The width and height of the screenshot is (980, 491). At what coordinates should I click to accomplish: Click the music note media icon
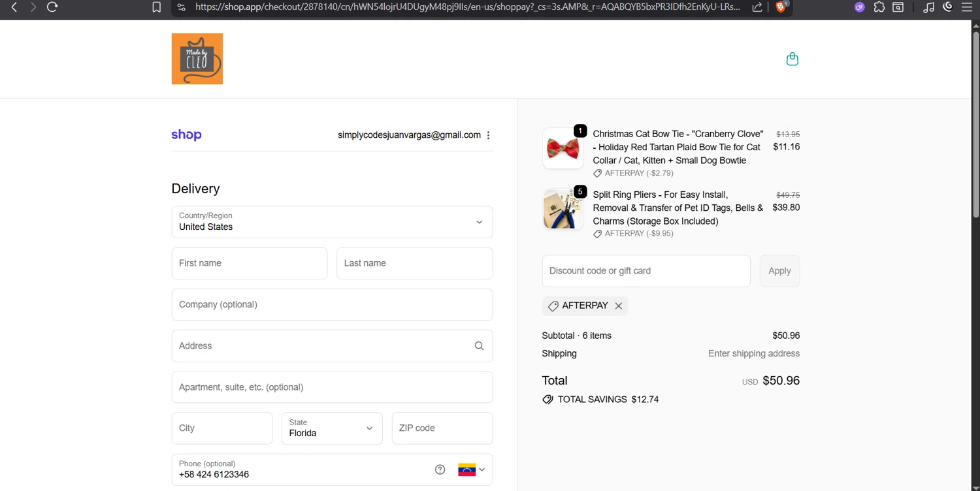(x=928, y=7)
